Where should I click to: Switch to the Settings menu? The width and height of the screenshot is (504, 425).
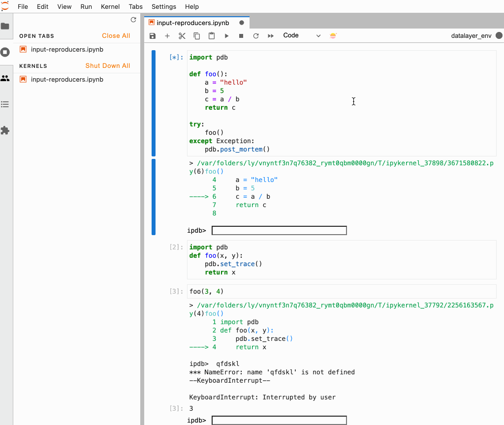tap(163, 6)
